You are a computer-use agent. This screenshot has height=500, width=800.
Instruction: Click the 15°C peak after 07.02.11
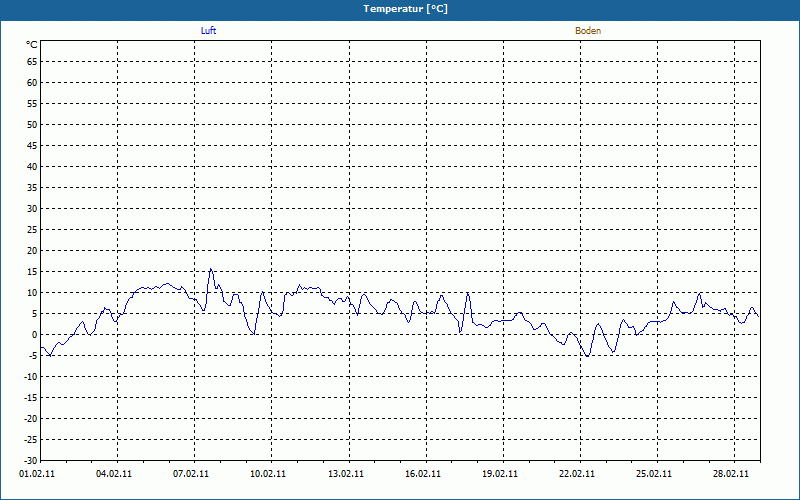click(x=211, y=269)
